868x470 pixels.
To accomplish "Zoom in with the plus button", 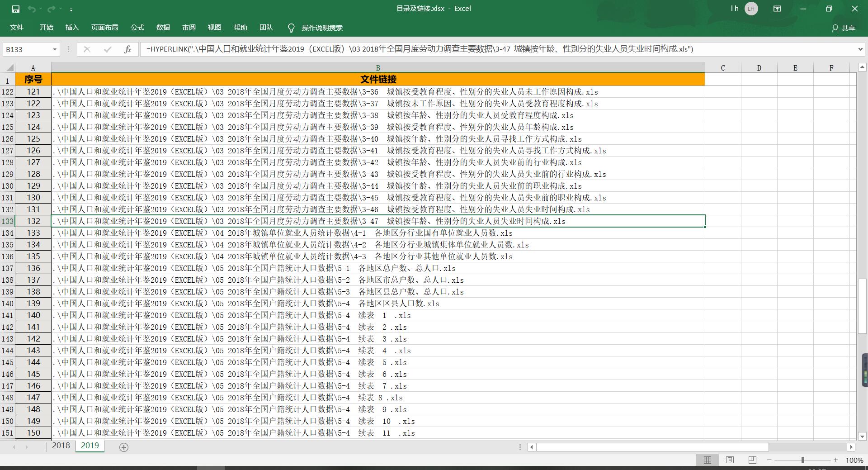I will coord(836,460).
